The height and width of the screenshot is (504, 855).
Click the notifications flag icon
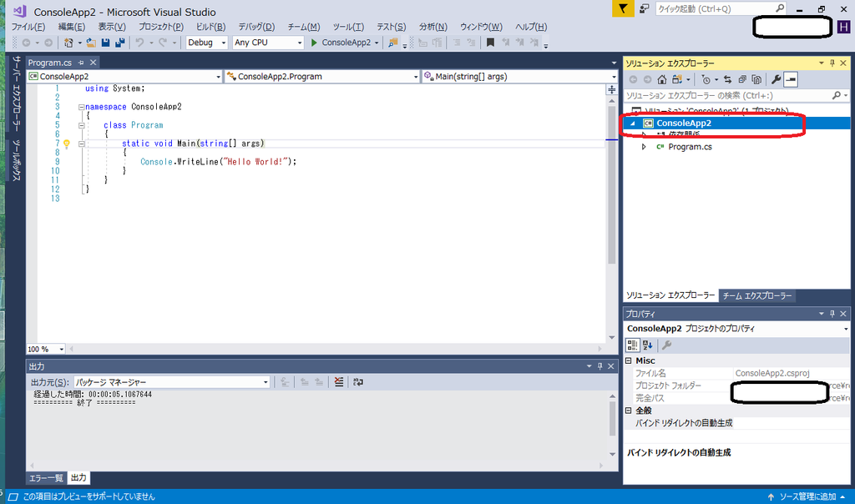tap(623, 8)
